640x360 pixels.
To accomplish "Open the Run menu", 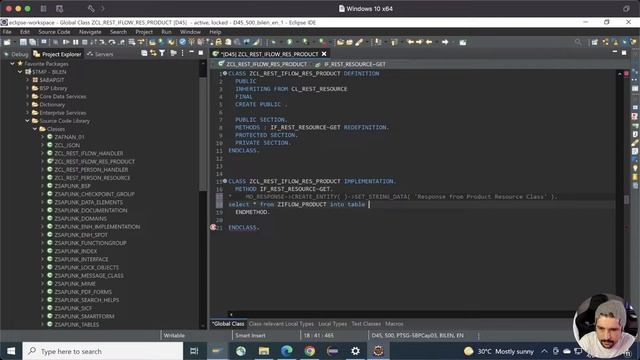I will 166,32.
